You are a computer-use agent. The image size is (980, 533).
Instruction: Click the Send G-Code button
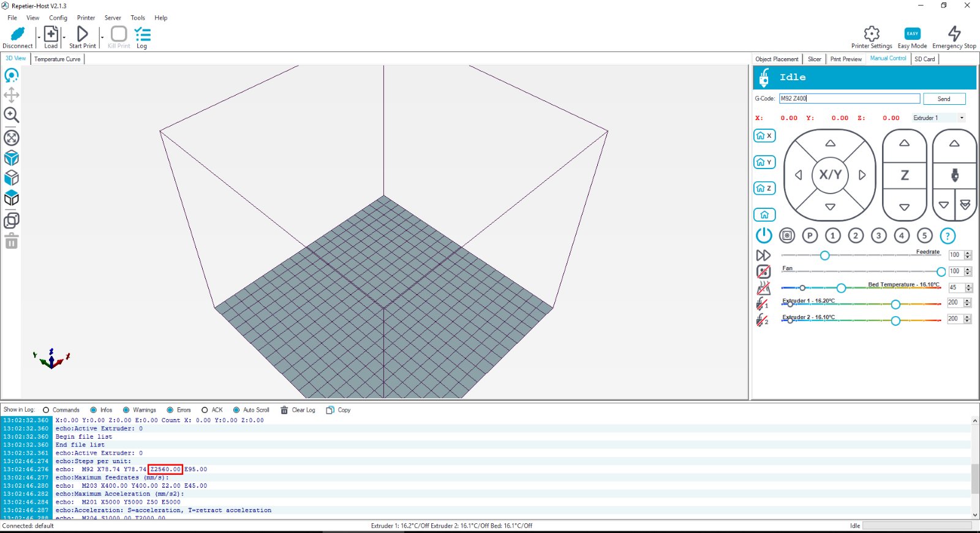pos(944,99)
